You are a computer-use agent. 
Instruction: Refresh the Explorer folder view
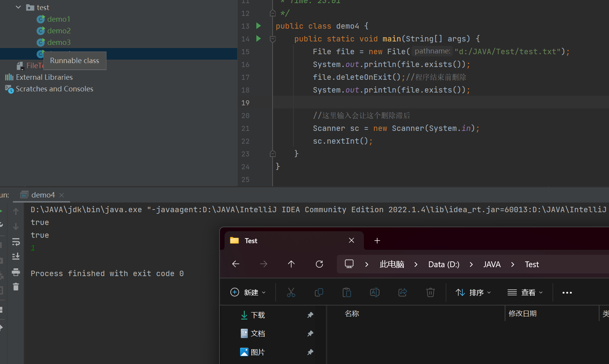click(319, 264)
